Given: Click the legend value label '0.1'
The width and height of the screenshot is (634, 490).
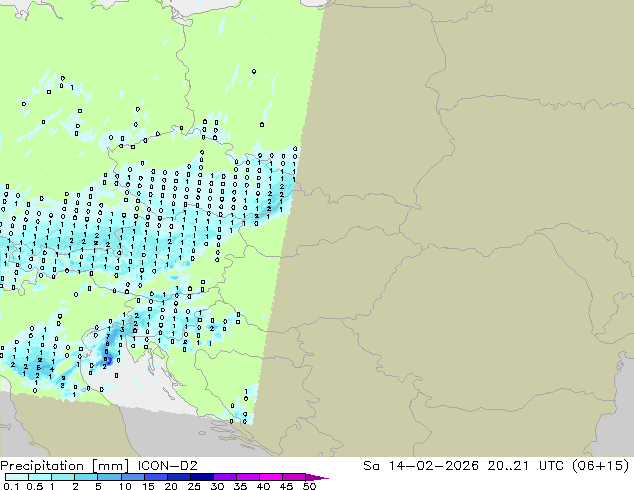Looking at the screenshot, I should 11,486.
